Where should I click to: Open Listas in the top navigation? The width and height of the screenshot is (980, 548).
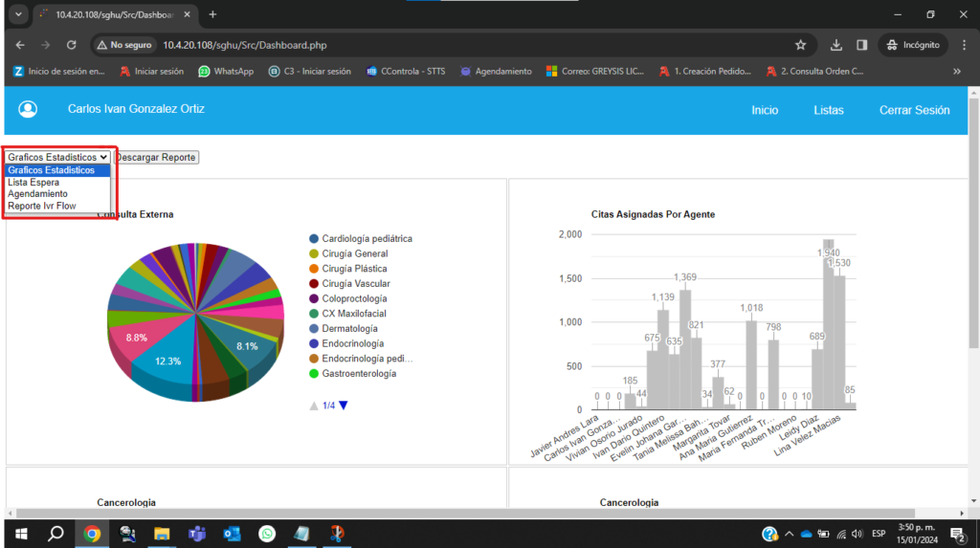tap(828, 110)
